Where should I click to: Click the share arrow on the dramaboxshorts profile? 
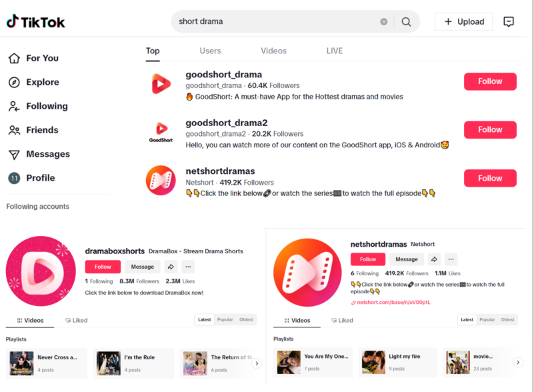point(171,267)
